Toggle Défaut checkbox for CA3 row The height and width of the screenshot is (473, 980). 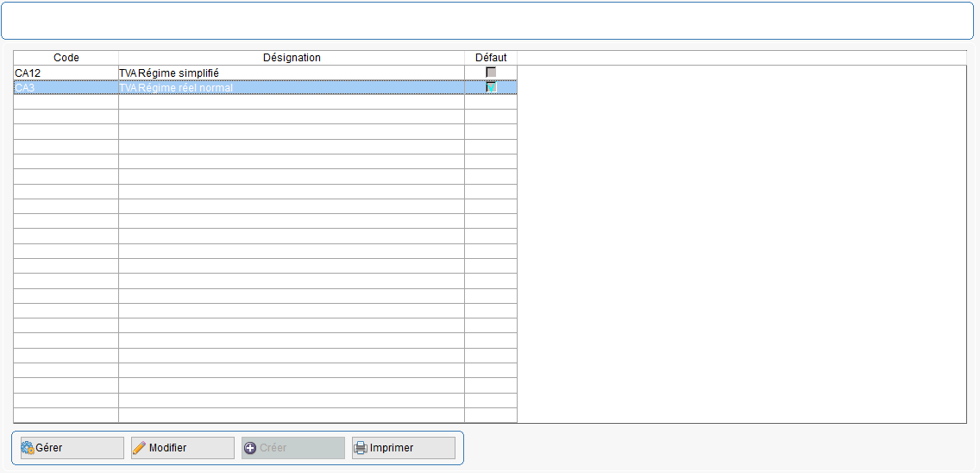[491, 87]
